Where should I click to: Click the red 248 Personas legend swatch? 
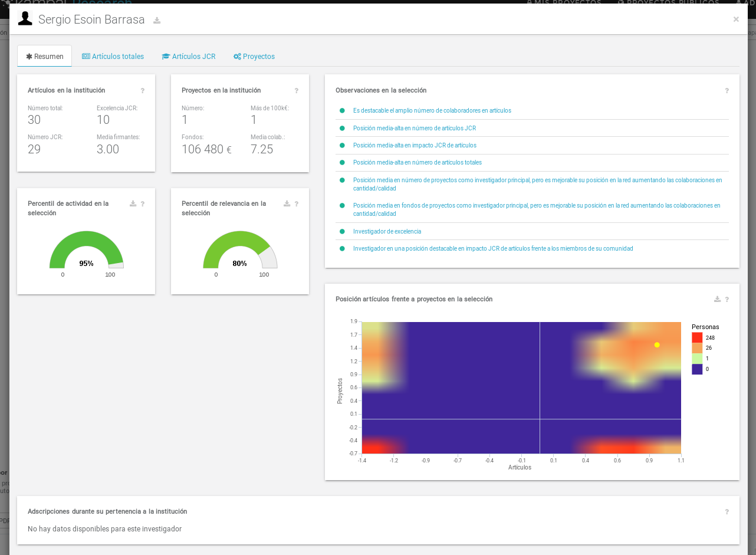tap(697, 337)
